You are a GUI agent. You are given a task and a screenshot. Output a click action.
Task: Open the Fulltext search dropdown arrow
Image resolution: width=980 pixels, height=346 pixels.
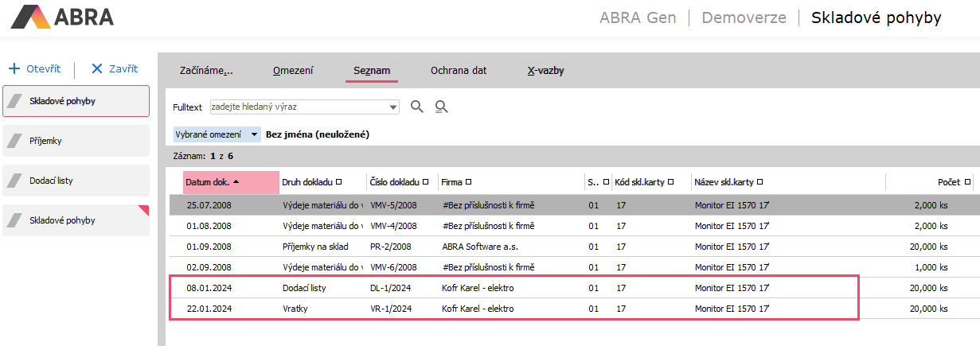coord(393,107)
